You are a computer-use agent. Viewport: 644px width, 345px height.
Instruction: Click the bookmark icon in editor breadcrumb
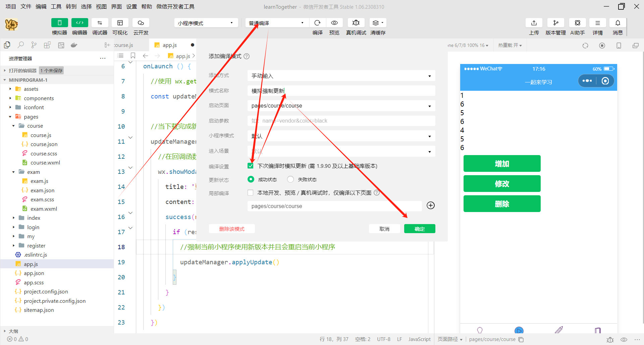[x=133, y=56]
